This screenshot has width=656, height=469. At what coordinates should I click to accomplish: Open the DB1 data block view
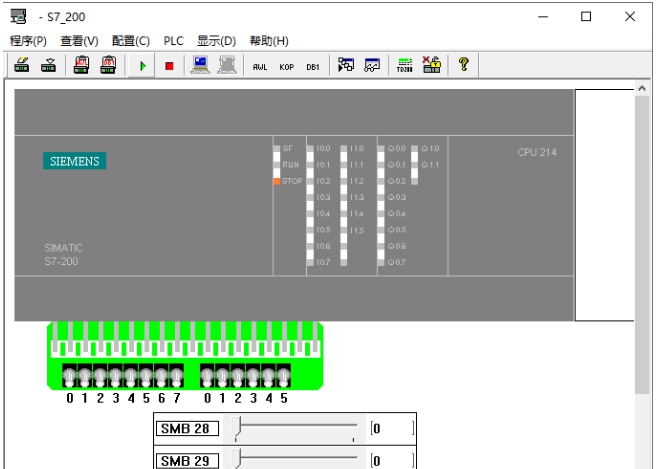pos(313,67)
